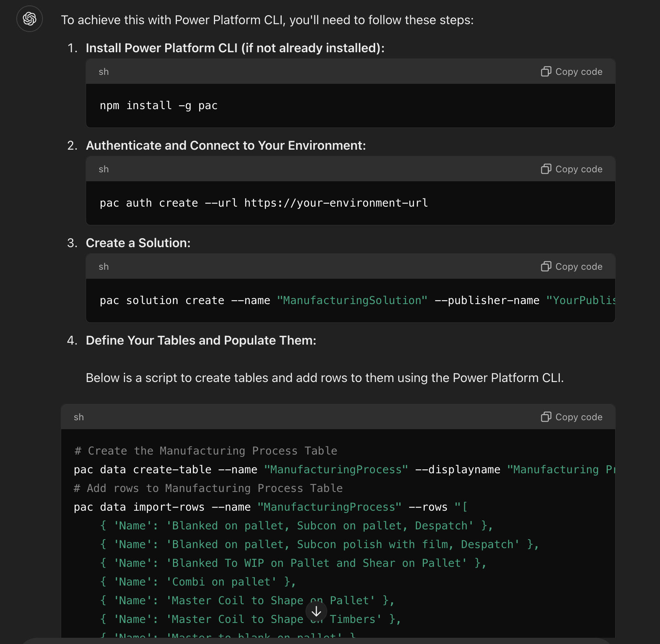The width and height of the screenshot is (660, 644).
Task: Click the 'pac solution create' command line
Action: click(x=357, y=301)
